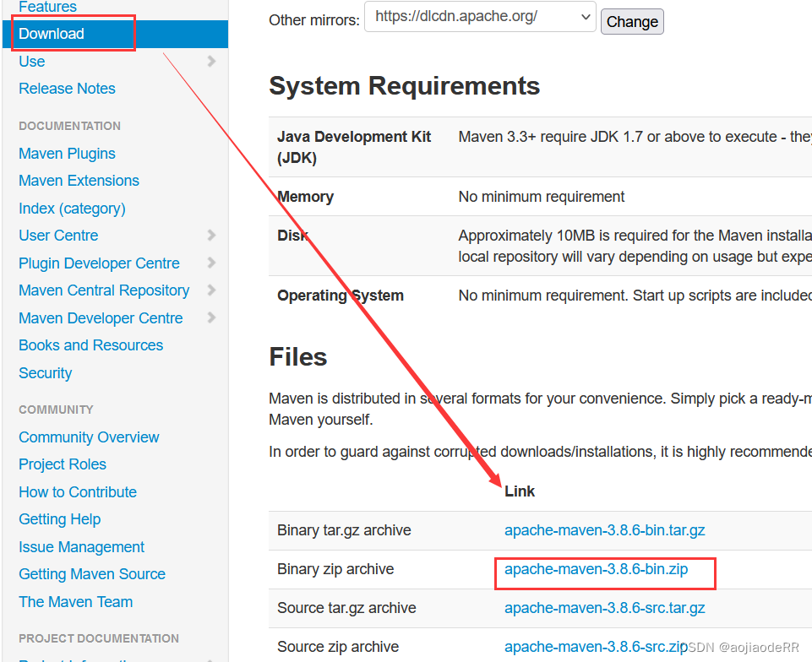Open the Features sidebar link
Image resolution: width=812 pixels, height=662 pixels.
tap(47, 7)
